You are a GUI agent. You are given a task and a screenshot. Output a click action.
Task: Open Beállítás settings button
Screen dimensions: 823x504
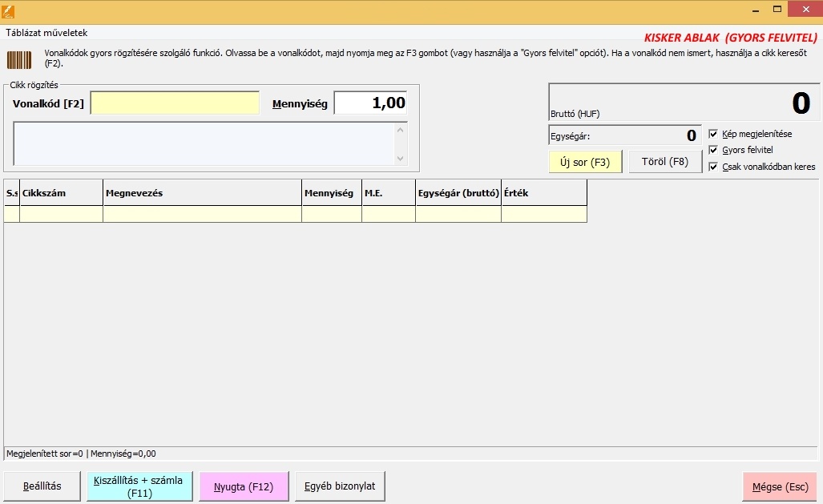(42, 486)
